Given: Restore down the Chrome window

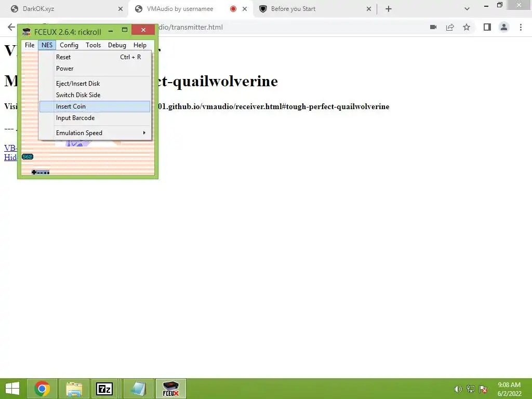Looking at the screenshot, I should click(x=499, y=5).
